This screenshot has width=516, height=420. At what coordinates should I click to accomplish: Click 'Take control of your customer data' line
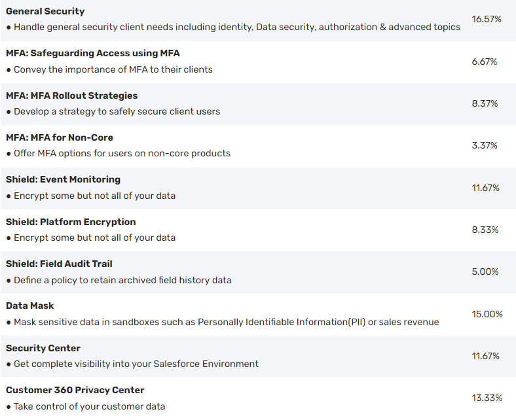click(86, 406)
